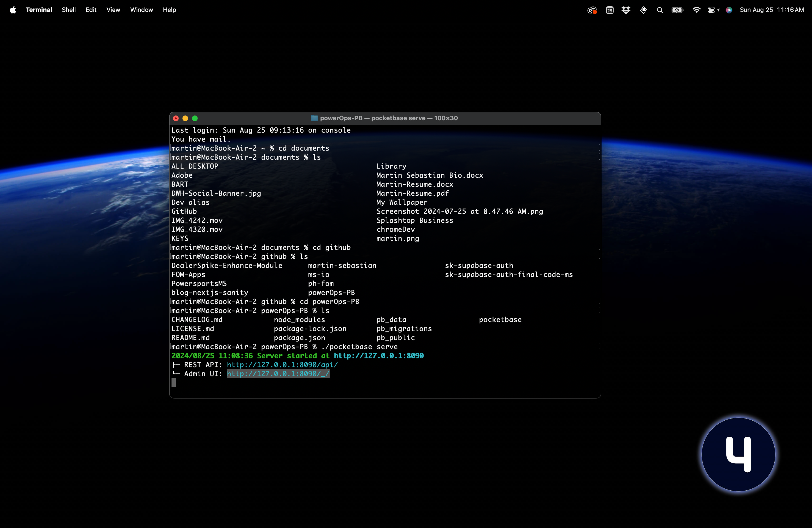Click the Server started at address link
Image resolution: width=812 pixels, height=528 pixels.
click(378, 356)
